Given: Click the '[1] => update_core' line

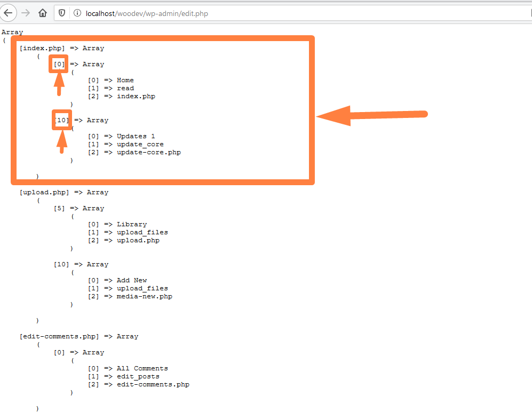Looking at the screenshot, I should pos(126,144).
